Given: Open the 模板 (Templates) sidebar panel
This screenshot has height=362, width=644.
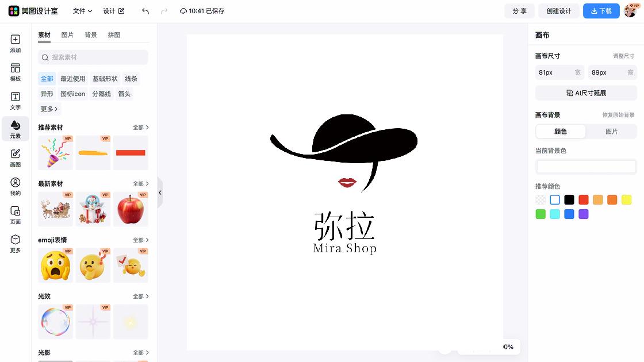Looking at the screenshot, I should [15, 72].
